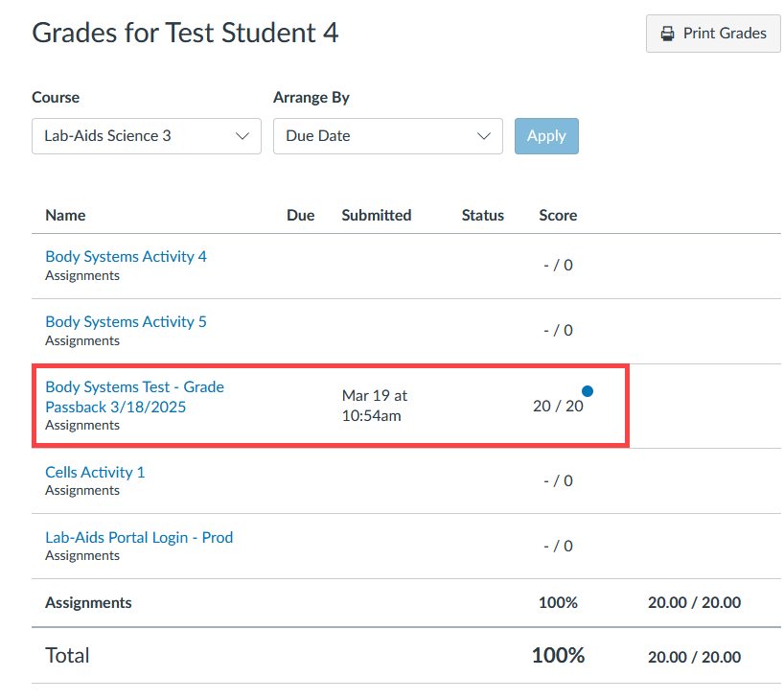Viewport: 784px width, 700px height.
Task: Click the Submitted column header
Action: point(376,216)
